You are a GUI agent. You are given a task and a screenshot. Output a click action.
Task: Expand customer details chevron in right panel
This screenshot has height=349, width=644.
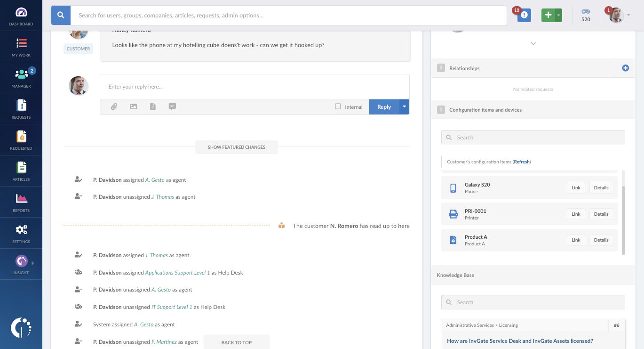tap(533, 43)
